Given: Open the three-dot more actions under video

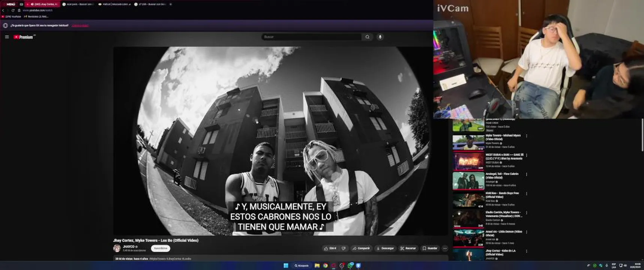Looking at the screenshot, I should click(445, 248).
